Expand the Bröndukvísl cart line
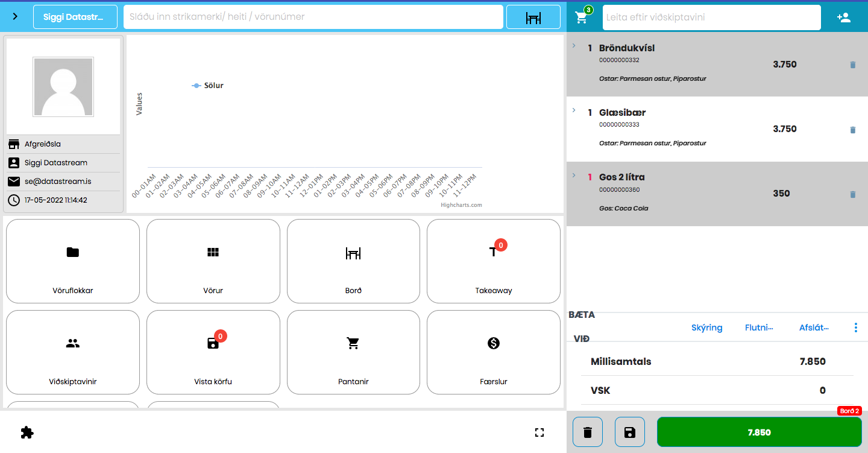This screenshot has width=868, height=453. [x=573, y=46]
